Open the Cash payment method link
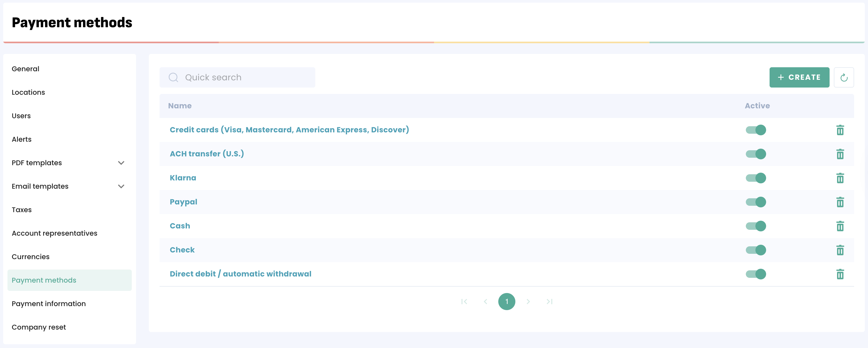 180,226
